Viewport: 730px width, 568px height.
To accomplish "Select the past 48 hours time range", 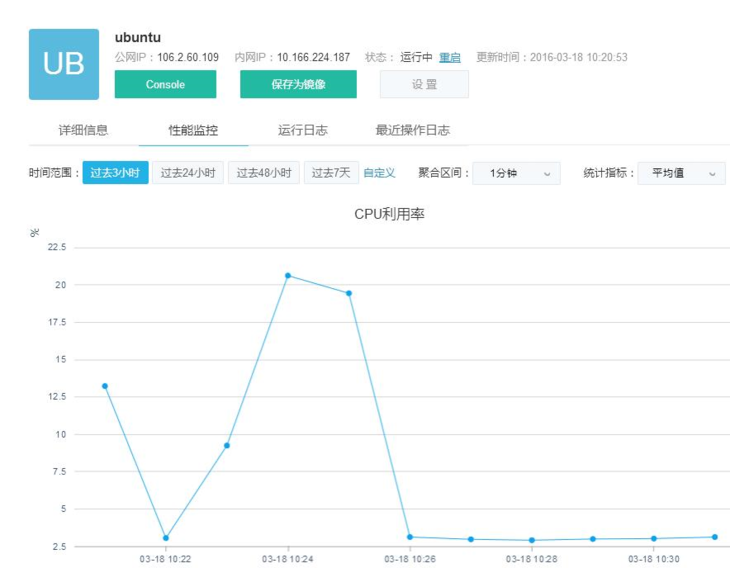I will point(264,173).
